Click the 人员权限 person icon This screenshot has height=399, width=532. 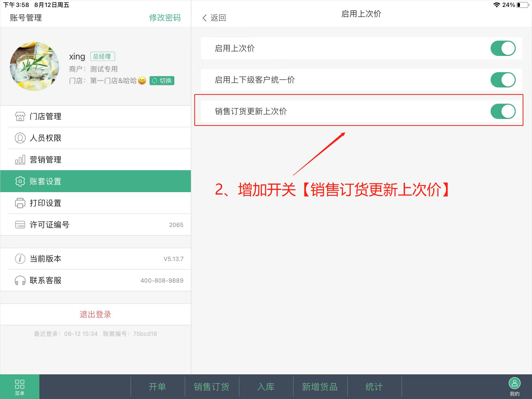coord(20,138)
